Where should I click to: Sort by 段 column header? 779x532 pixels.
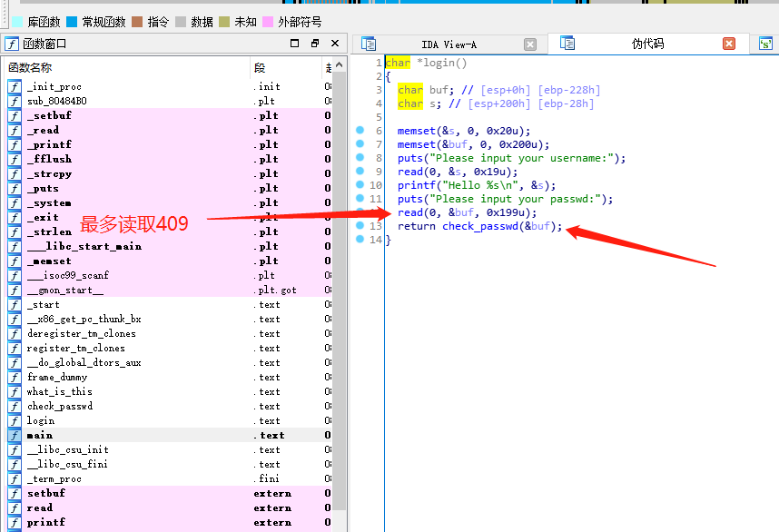click(286, 67)
